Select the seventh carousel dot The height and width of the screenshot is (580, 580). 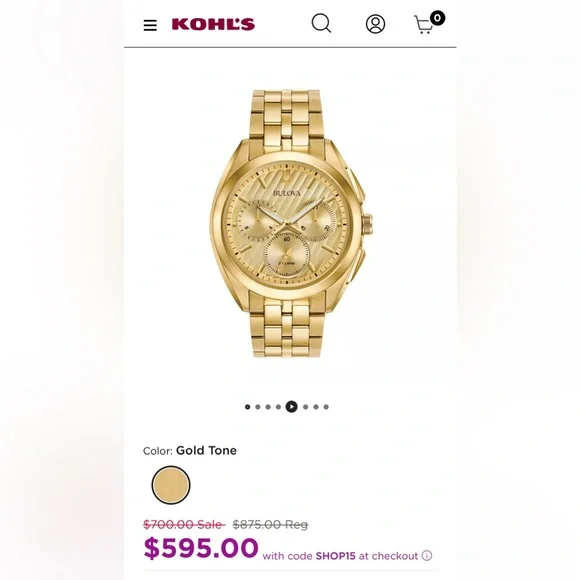[316, 407]
